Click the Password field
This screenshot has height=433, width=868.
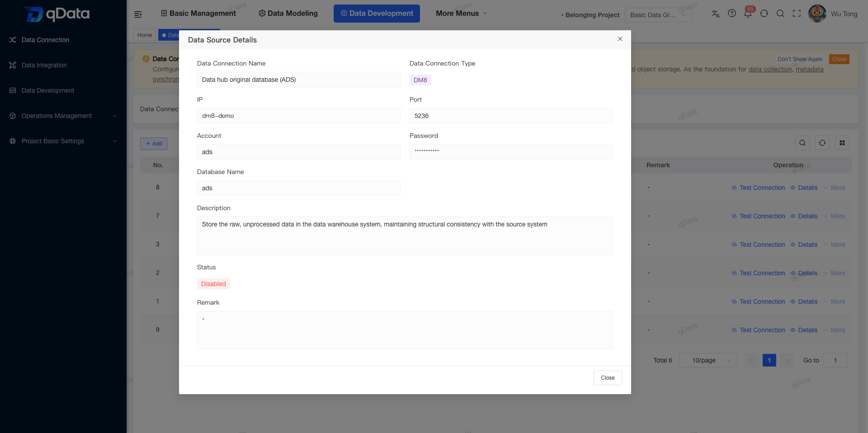point(511,152)
